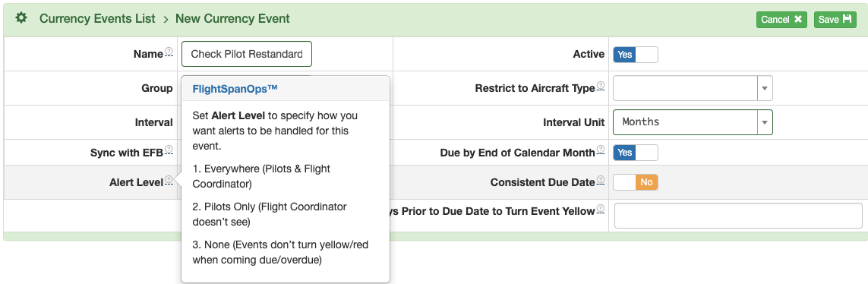Screen dimensions: 868x284
Task: Click the Cancel button
Action: click(x=781, y=20)
